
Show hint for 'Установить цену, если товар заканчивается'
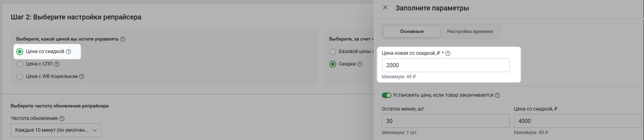[x=498, y=95]
